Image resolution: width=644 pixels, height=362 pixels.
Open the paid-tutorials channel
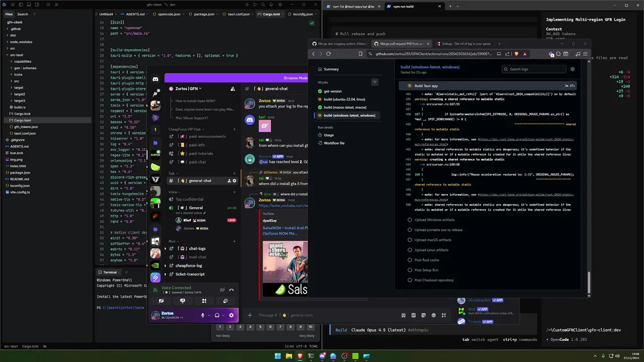pyautogui.click(x=202, y=153)
